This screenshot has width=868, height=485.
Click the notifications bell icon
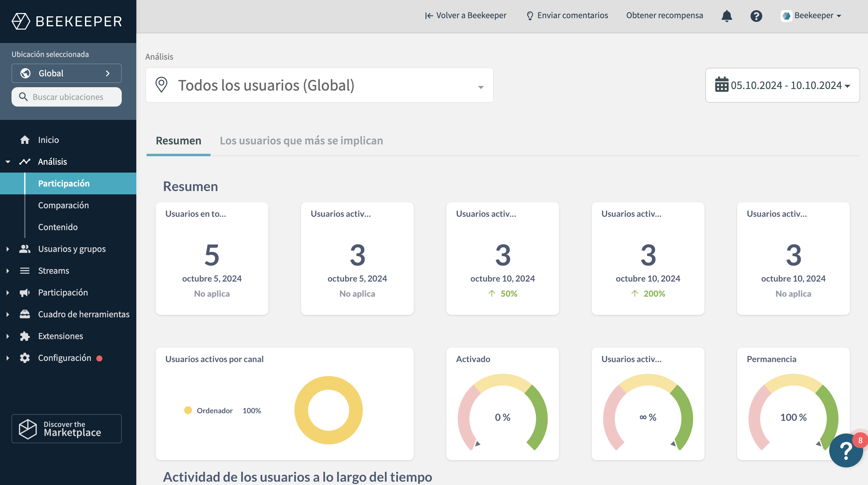pos(727,16)
